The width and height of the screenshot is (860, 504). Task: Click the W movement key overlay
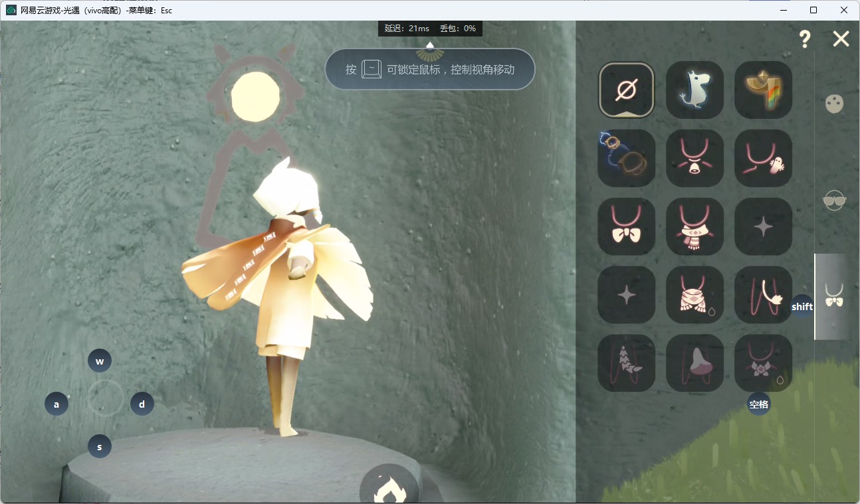(x=100, y=361)
